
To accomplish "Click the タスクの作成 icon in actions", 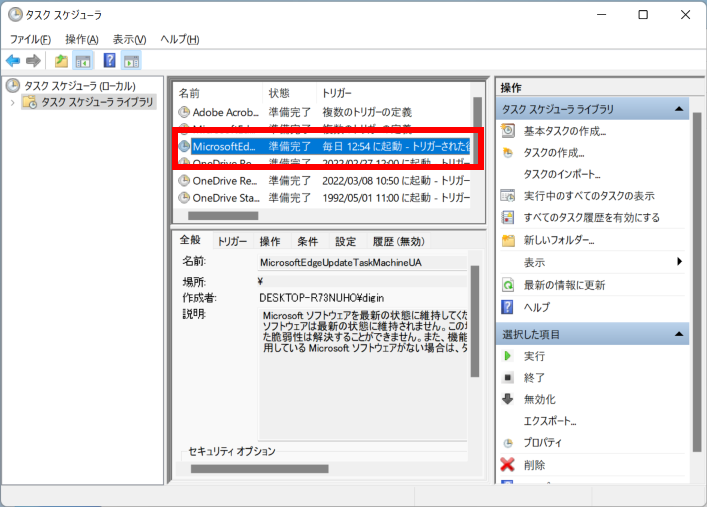I will click(508, 153).
